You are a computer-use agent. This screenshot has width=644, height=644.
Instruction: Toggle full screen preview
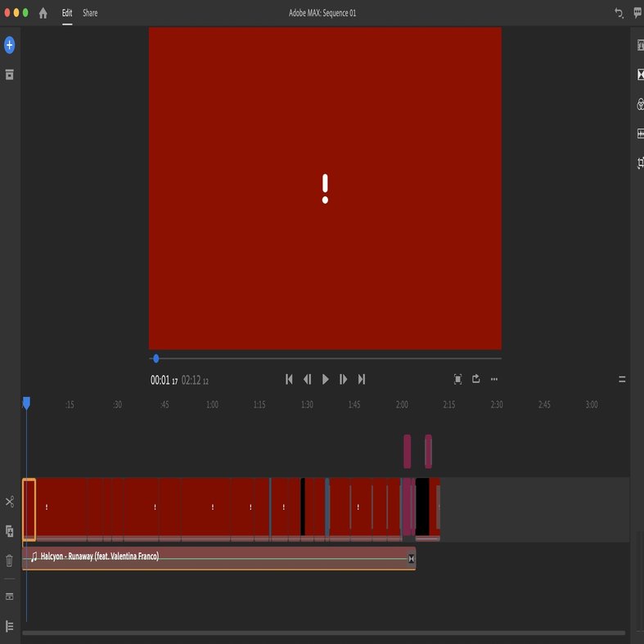[458, 380]
